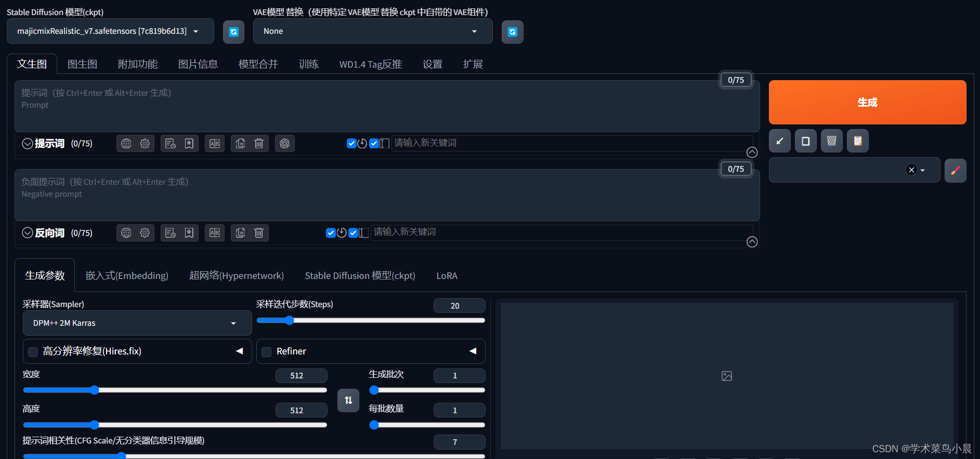Click the A|B translate icon in 反向词 toolbar
The image size is (980, 459).
tap(215, 233)
